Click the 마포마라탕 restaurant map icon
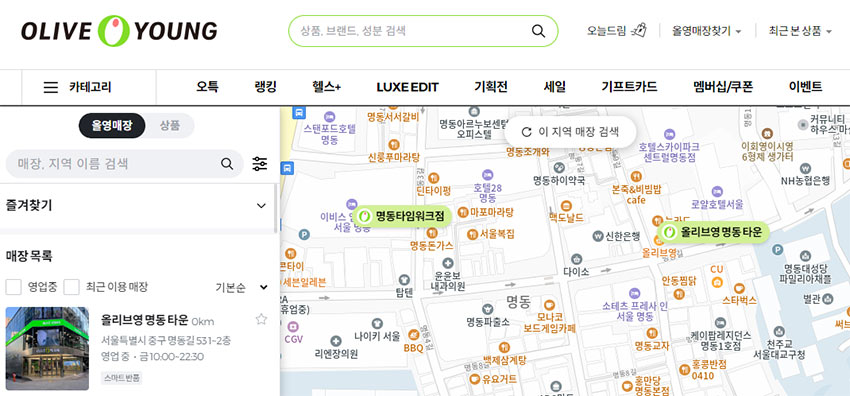 point(463,212)
